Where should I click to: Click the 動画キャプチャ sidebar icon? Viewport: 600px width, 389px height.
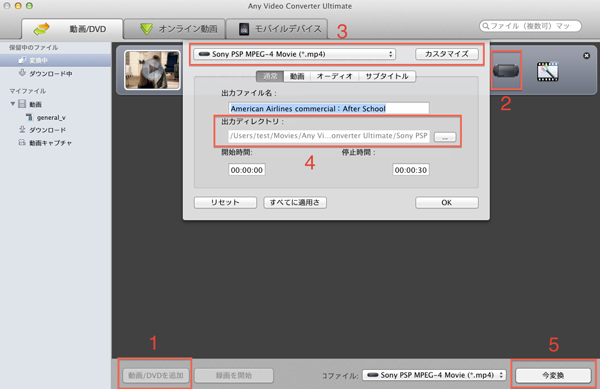point(22,143)
